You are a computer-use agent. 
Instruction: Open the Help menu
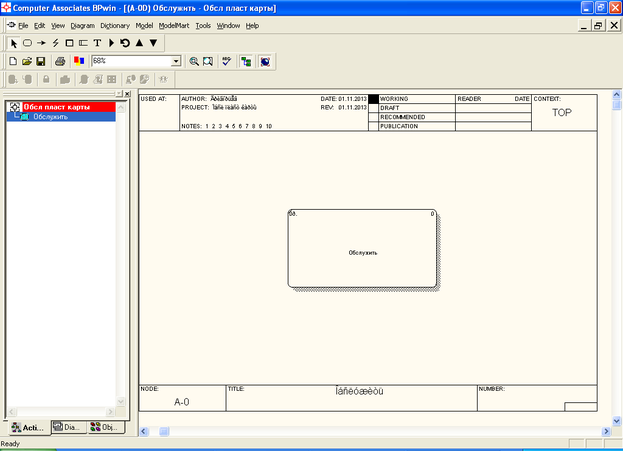pos(252,25)
